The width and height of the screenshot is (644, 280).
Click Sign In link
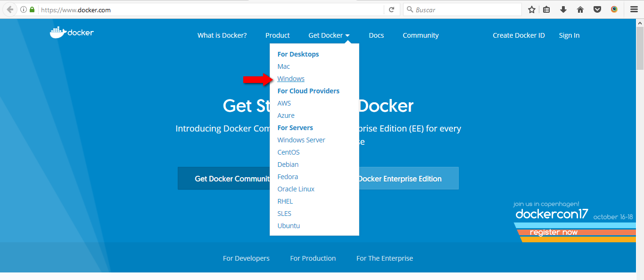pyautogui.click(x=569, y=35)
